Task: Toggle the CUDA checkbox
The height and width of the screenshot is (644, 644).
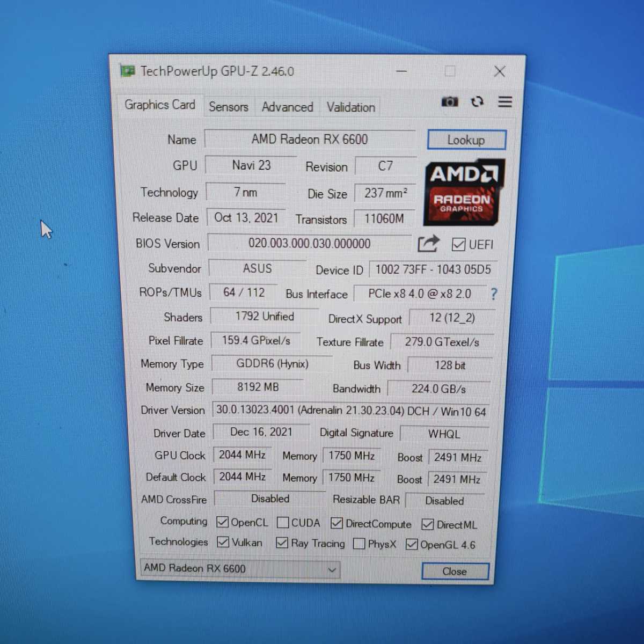Action: click(283, 523)
